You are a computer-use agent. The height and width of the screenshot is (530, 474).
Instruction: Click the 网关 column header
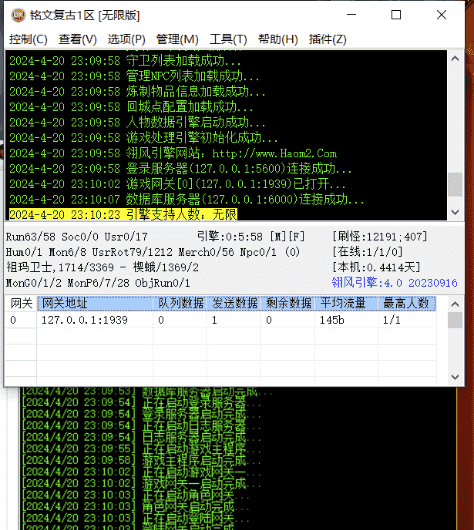coord(21,303)
